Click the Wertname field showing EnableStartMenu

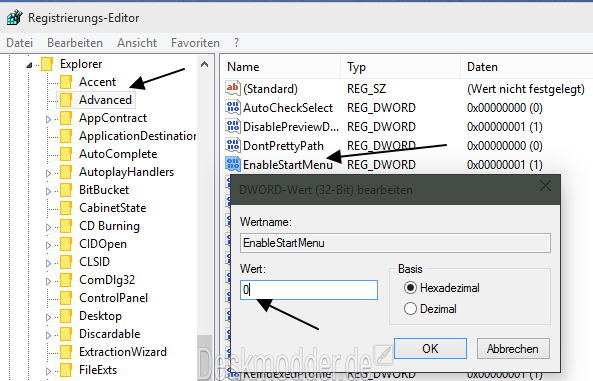click(395, 243)
